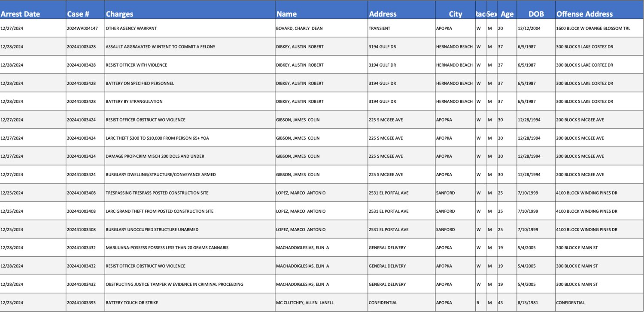644x312 pixels.
Task: Click the 12/27/2024 arrest date for BOVARD
Action: [x=33, y=28]
